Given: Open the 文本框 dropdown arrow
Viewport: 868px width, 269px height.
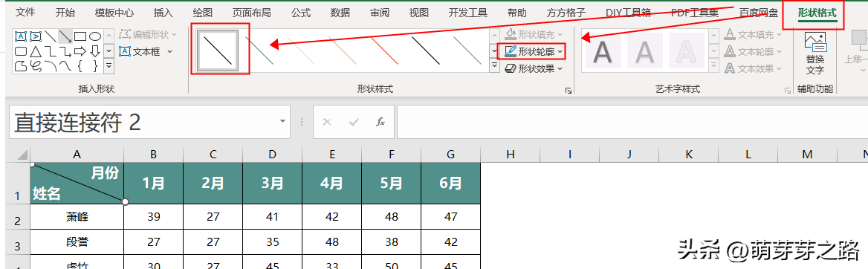Looking at the screenshot, I should [x=169, y=51].
